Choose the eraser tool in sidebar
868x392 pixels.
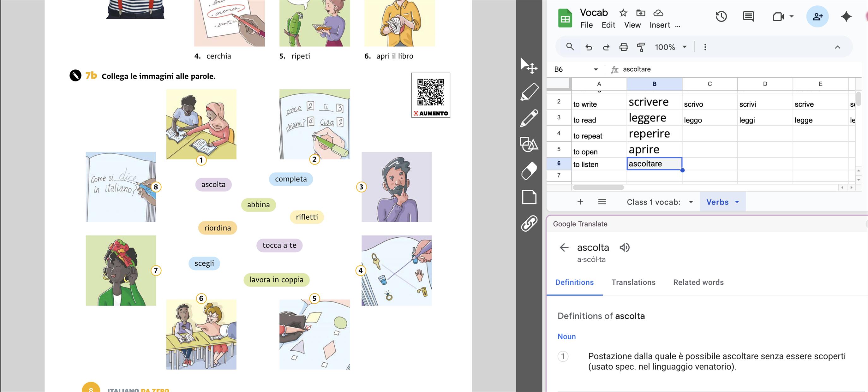coord(529,171)
